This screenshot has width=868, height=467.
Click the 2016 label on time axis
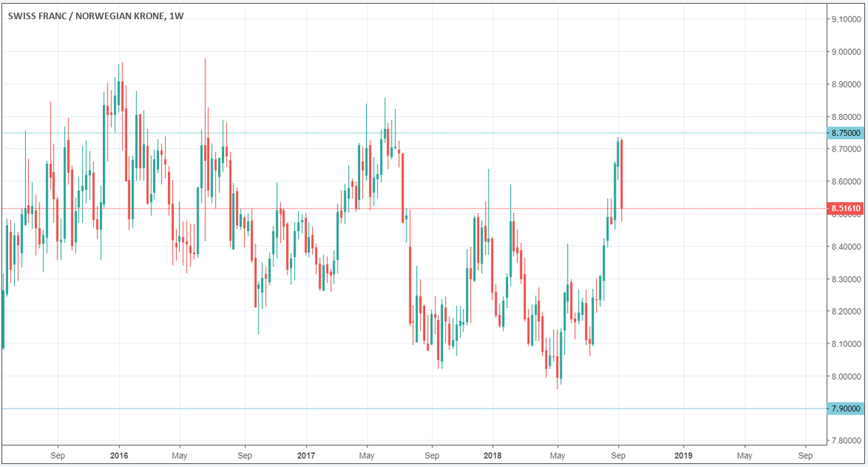point(119,455)
